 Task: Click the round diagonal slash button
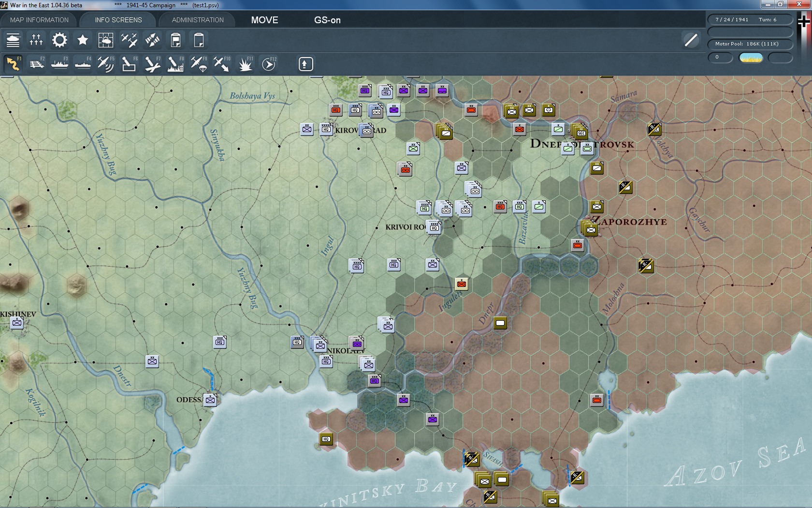(691, 40)
